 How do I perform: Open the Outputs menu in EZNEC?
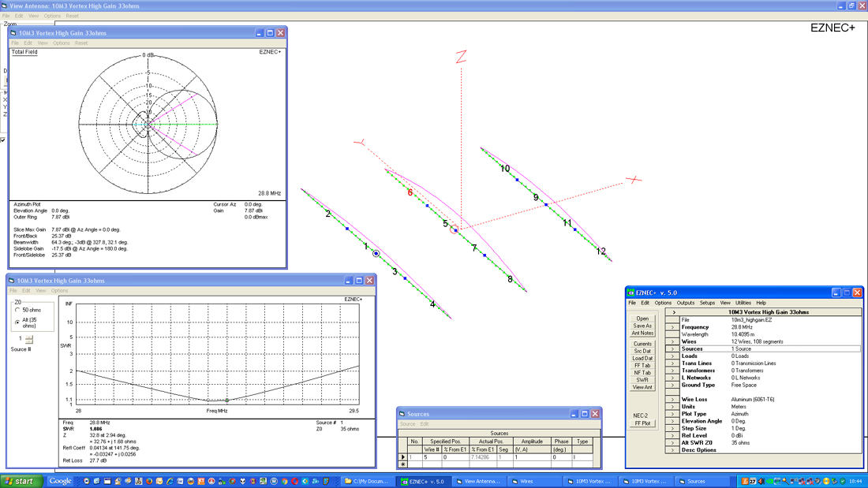pyautogui.click(x=685, y=303)
